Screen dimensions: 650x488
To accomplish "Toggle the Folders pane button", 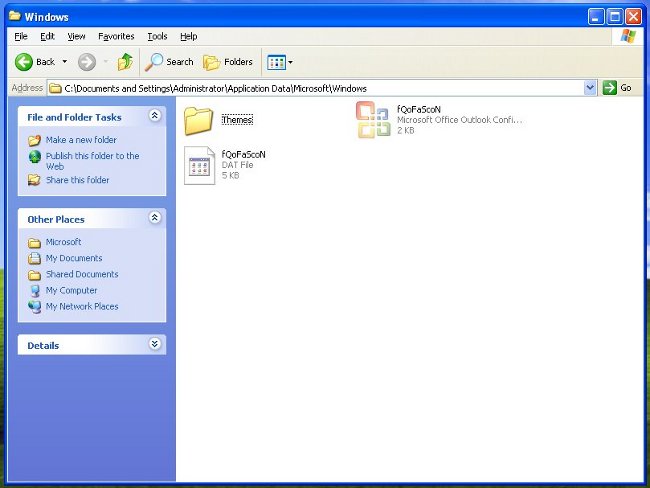I will pyautogui.click(x=228, y=62).
